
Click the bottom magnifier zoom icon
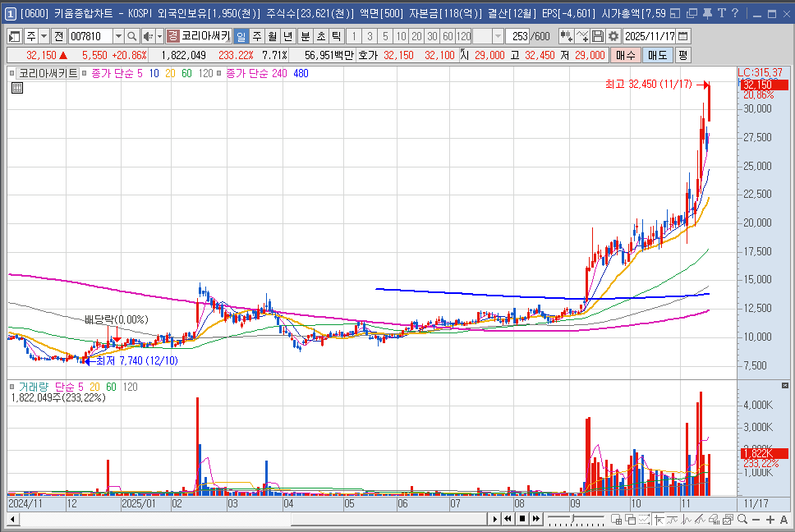[x=742, y=520]
